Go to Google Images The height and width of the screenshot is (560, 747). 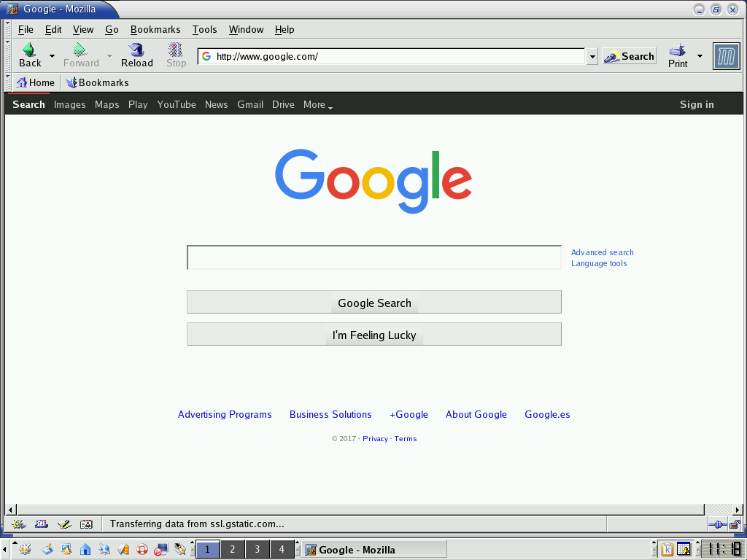(x=69, y=104)
